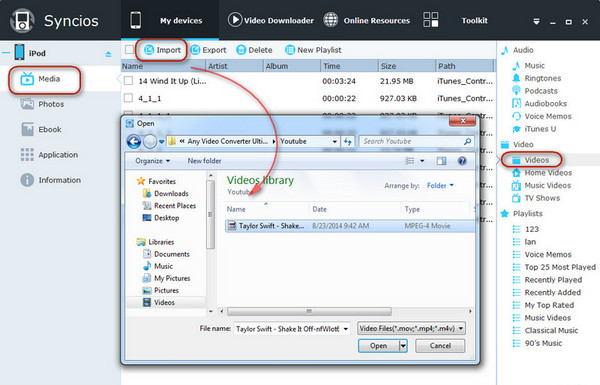
Task: Expand address bar path dropdown
Action: coord(335,142)
